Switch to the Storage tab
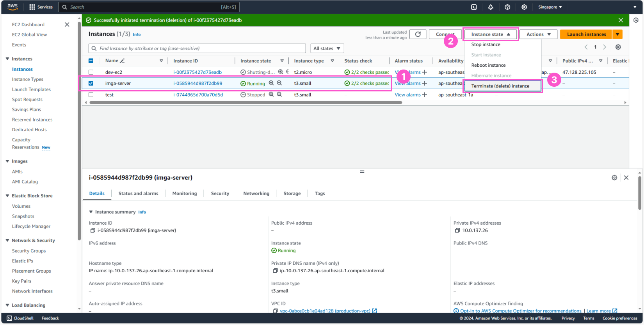This screenshot has height=325, width=644. coord(292,193)
